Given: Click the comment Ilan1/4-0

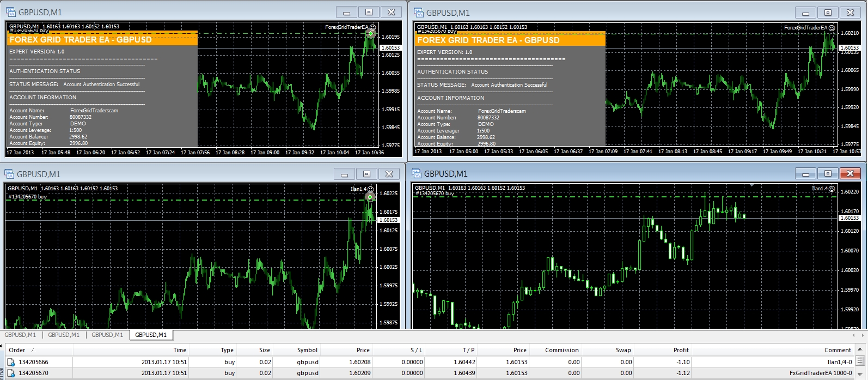Looking at the screenshot, I should pyautogui.click(x=840, y=362).
